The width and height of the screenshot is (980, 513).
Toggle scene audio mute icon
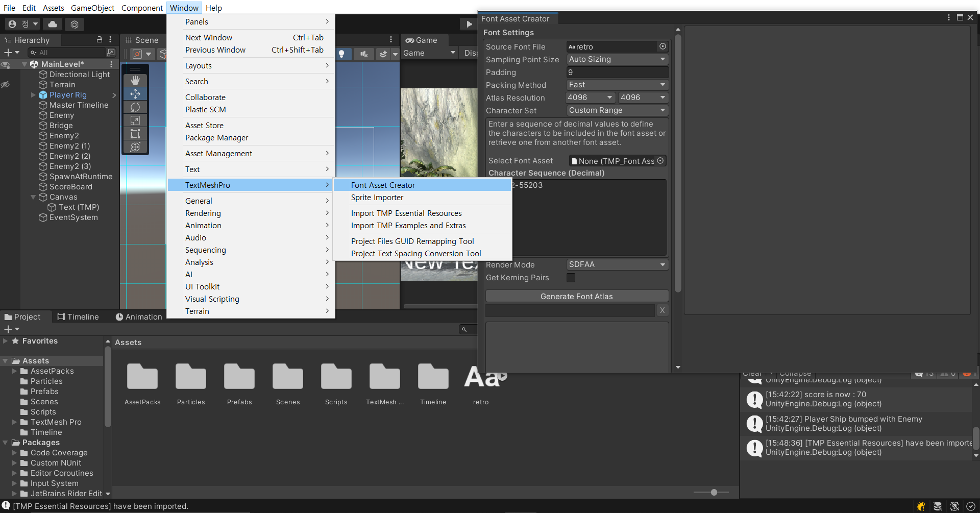(364, 54)
